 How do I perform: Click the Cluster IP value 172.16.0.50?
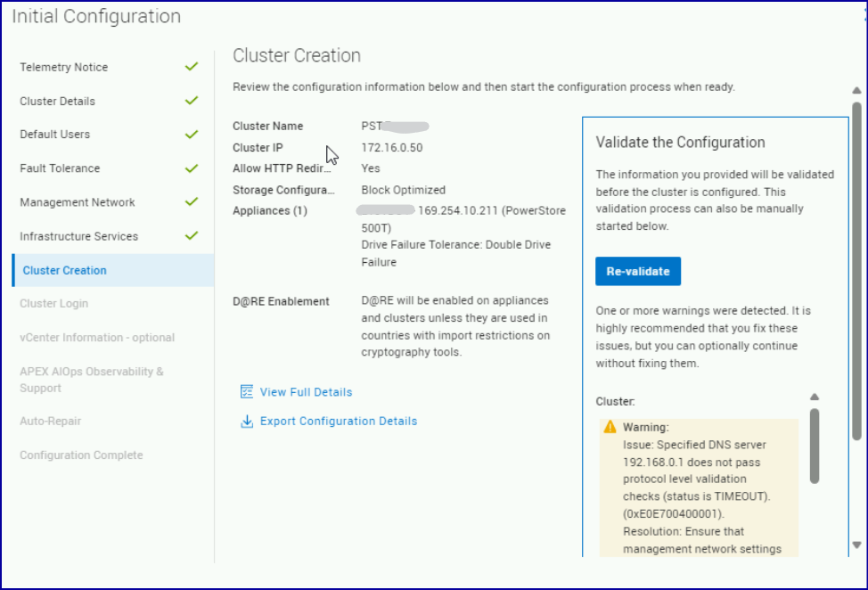[x=391, y=147]
